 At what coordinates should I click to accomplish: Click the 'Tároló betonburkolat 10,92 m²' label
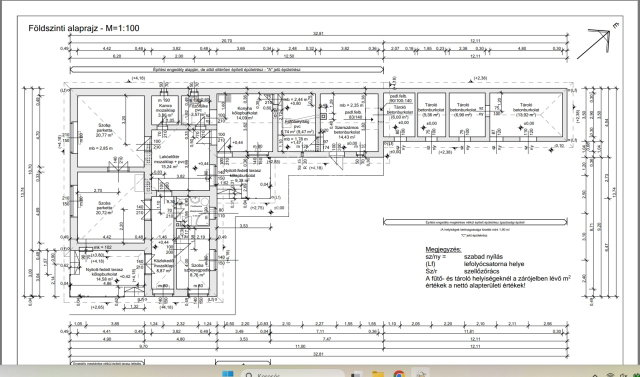[x=526, y=110]
